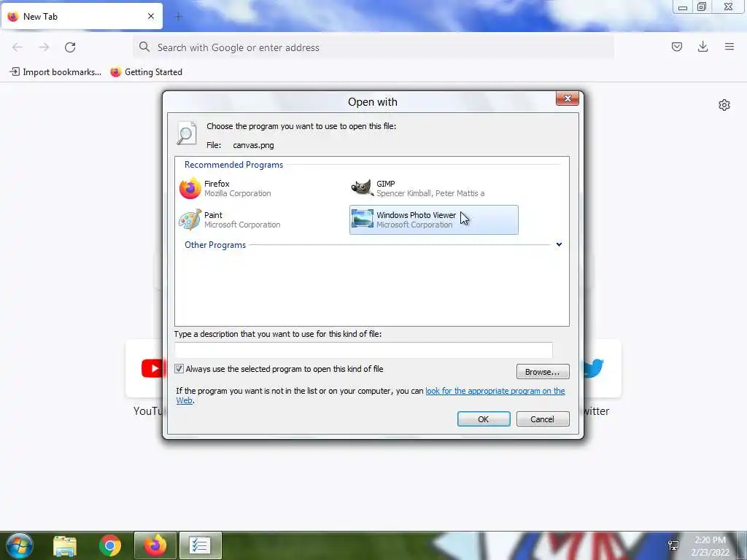Click the file description text field

[x=363, y=350]
